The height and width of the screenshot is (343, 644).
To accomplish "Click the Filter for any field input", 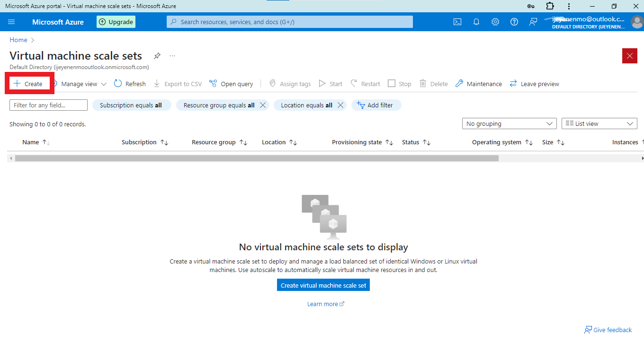I will click(48, 105).
